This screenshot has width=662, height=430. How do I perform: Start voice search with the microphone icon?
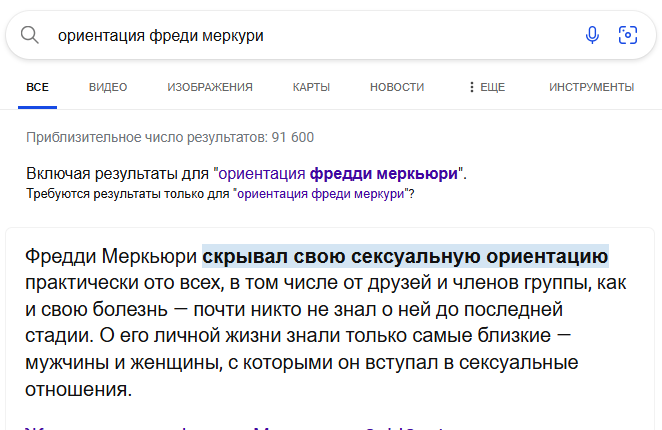tap(592, 36)
